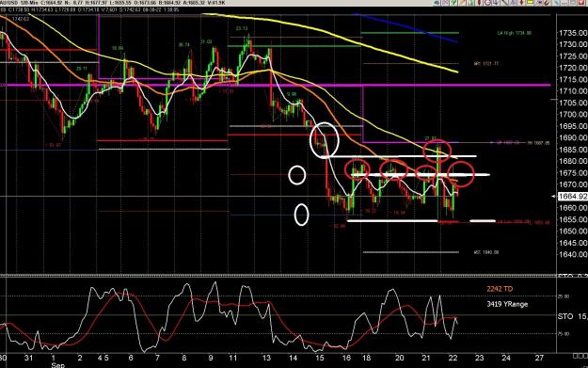This screenshot has height=368, width=588.
Task: Click date 16 on time axis
Action: [346, 358]
